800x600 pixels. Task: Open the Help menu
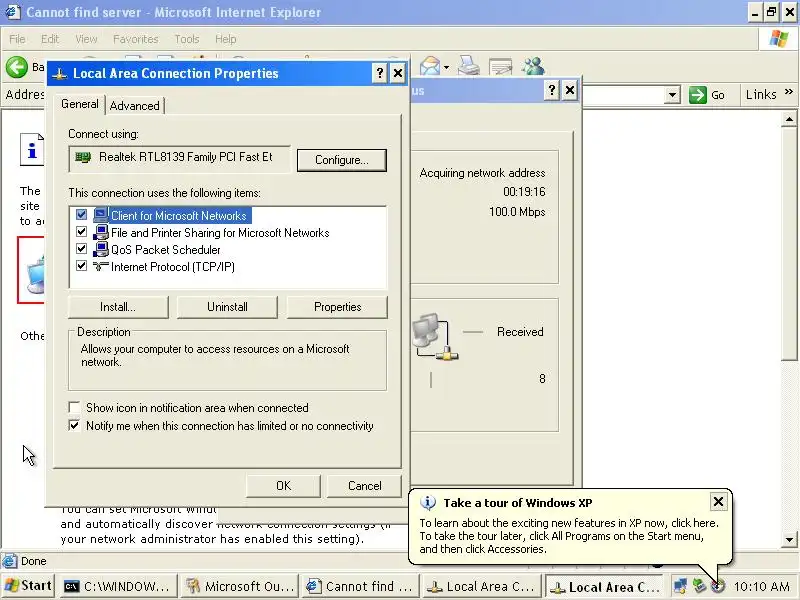pos(226,39)
